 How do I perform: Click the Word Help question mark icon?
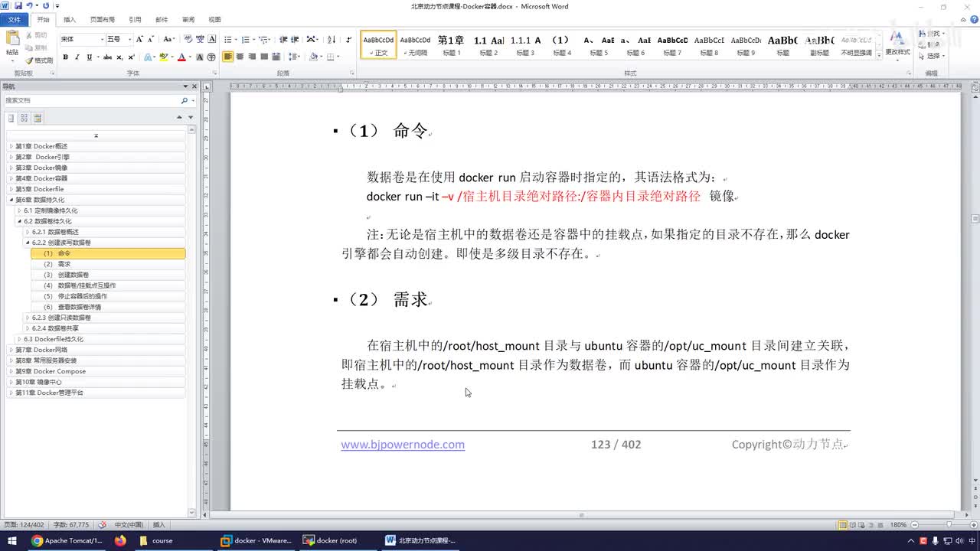(x=972, y=19)
